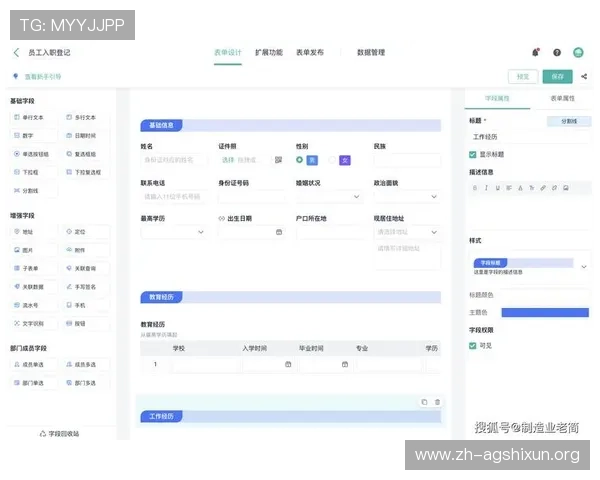
Task: Open the 字段回收站
Action: tap(60, 434)
